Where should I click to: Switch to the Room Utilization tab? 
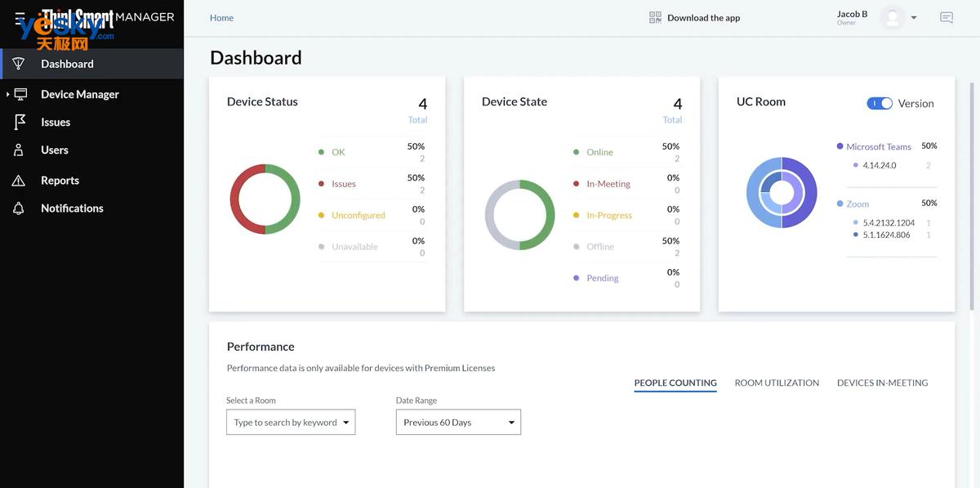(x=777, y=383)
